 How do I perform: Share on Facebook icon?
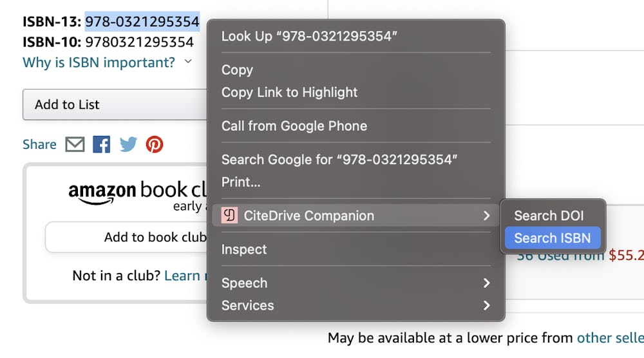(x=102, y=144)
